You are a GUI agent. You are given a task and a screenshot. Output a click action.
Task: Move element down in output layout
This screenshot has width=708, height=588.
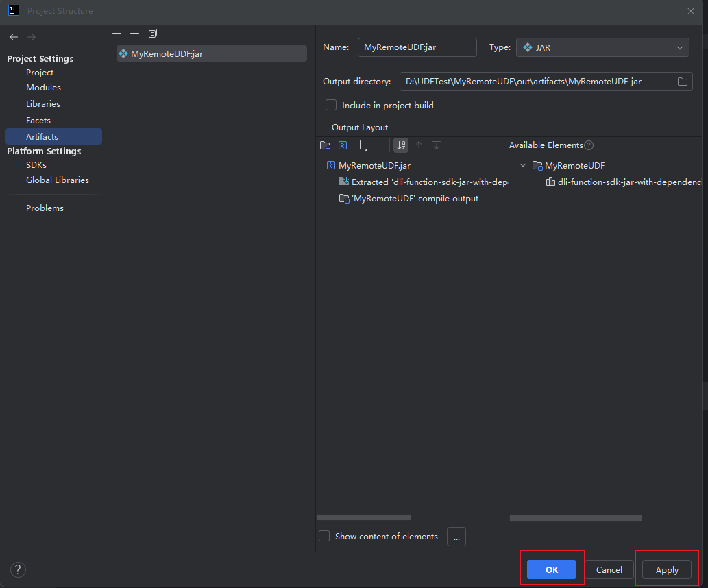click(436, 145)
